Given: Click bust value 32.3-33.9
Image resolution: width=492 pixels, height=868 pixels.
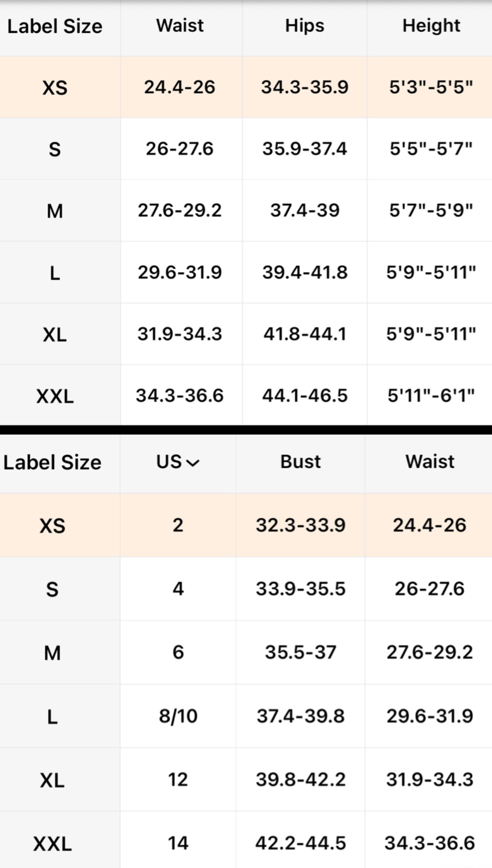Looking at the screenshot, I should point(300,525).
